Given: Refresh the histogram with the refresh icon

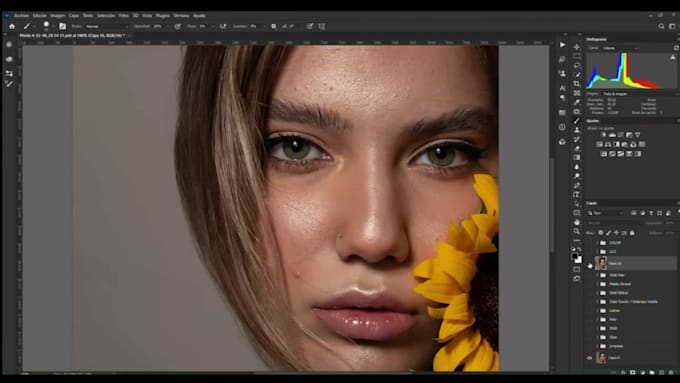Looking at the screenshot, I should 676,48.
